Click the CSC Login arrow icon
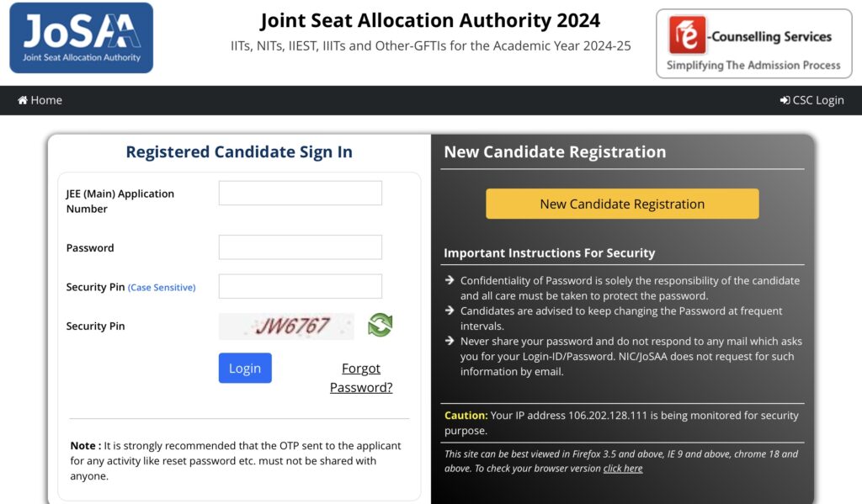This screenshot has height=504, width=862. coord(785,100)
